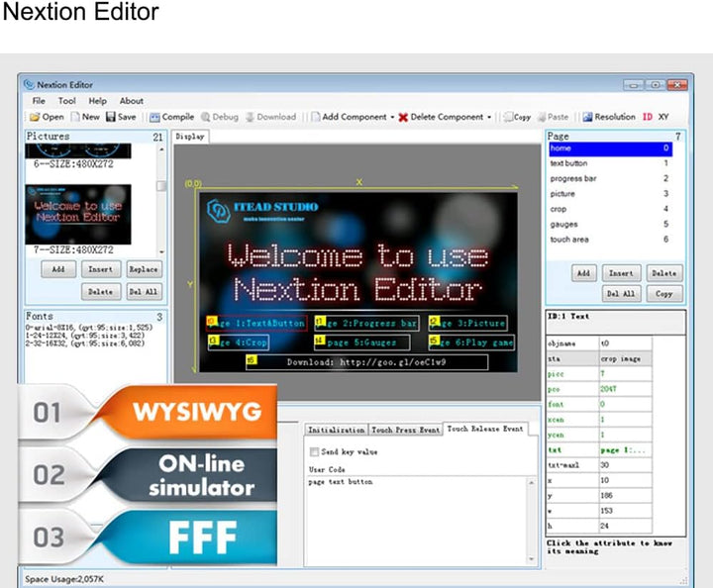Click the red X Delete Component icon
The height and width of the screenshot is (588, 713).
click(x=403, y=117)
